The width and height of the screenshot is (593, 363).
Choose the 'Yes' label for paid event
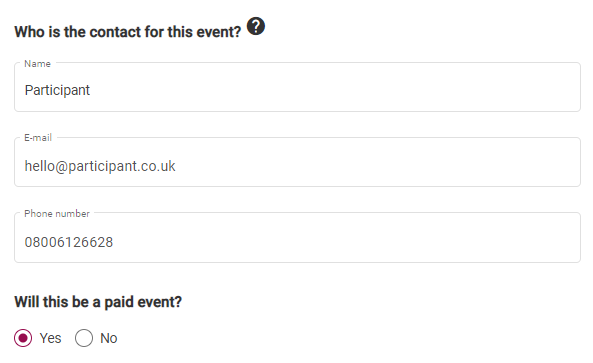click(x=50, y=338)
